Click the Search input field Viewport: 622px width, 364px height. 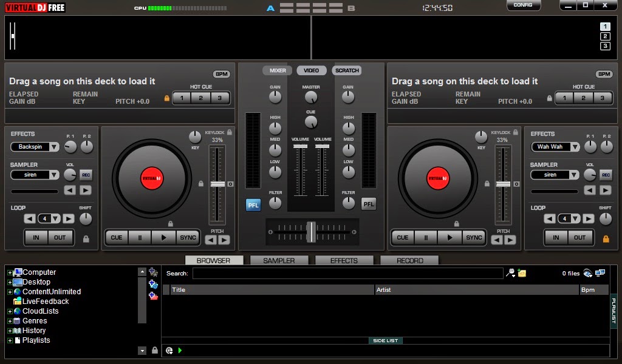[x=348, y=273]
